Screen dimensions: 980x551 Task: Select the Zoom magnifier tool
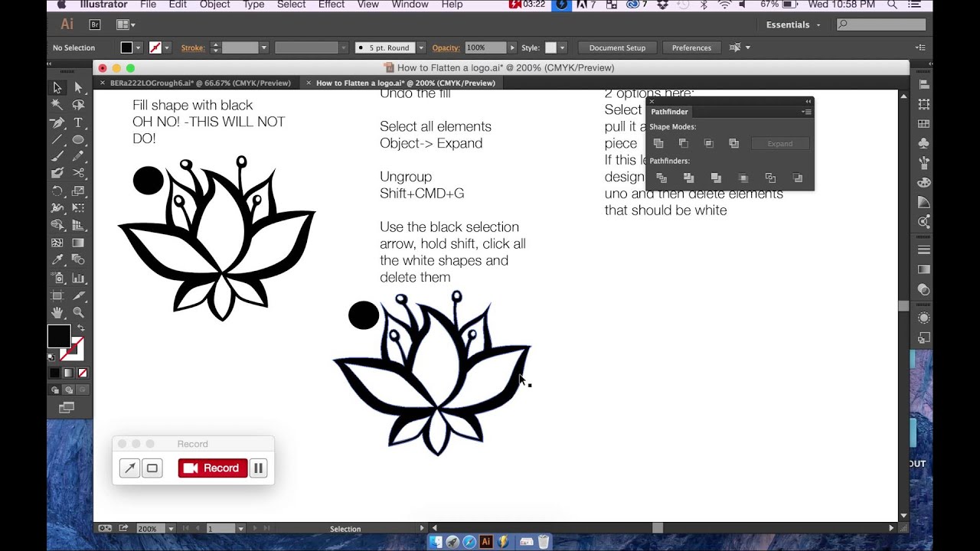coord(78,312)
